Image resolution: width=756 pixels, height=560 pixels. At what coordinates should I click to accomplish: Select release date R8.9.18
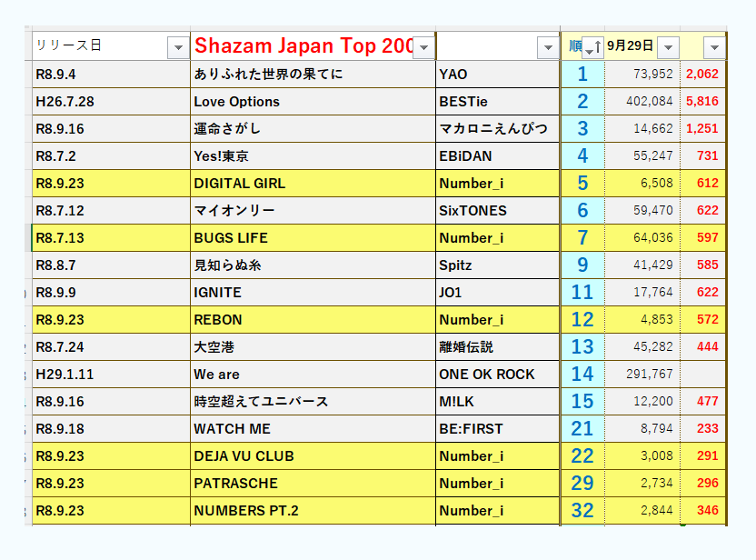coord(112,428)
